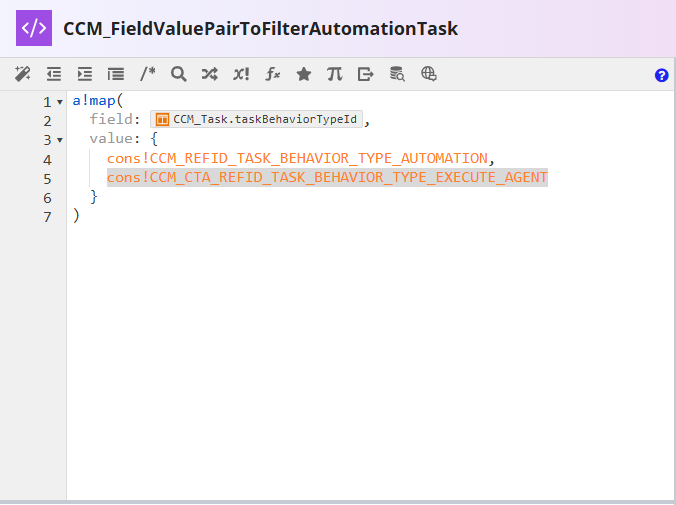
Task: Click the shuffle arrows toolbar icon
Action: click(x=210, y=74)
